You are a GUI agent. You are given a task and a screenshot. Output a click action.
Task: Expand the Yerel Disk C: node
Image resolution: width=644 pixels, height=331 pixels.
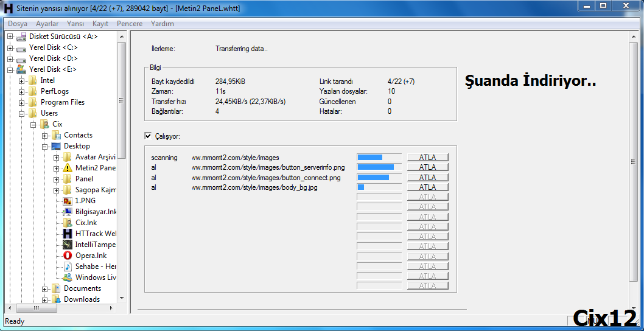tap(10, 47)
